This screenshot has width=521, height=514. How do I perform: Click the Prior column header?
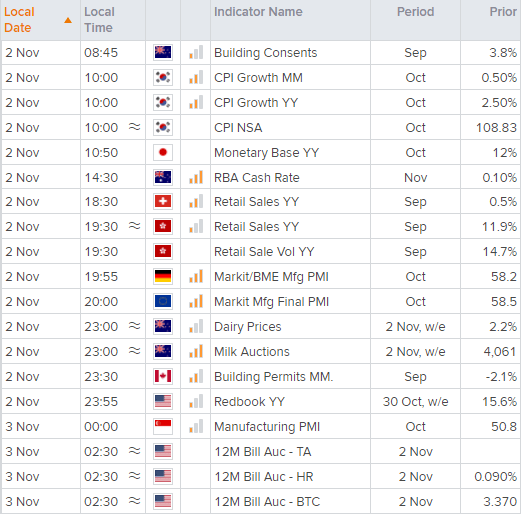[x=503, y=12]
